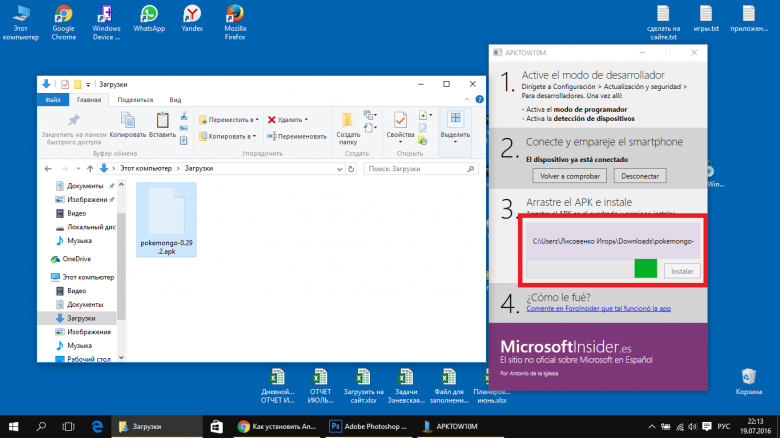This screenshot has height=438, width=780.
Task: Open WhatsApp desktop shortcut
Action: tap(149, 19)
